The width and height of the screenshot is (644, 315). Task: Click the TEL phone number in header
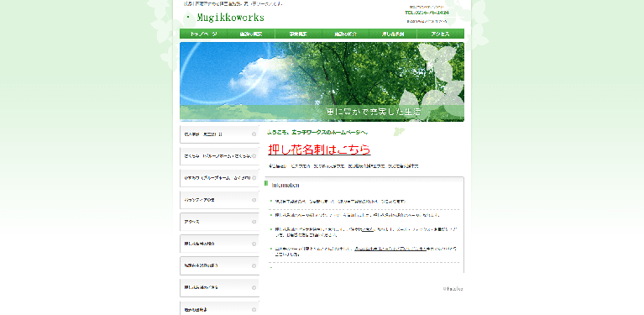click(x=427, y=13)
